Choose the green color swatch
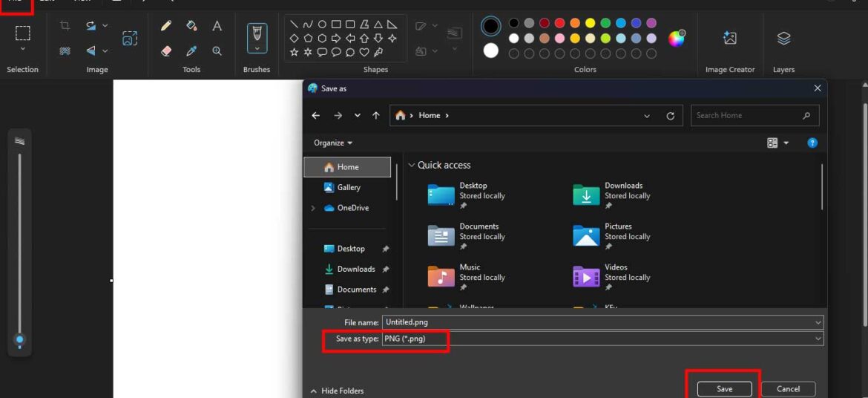Image resolution: width=868 pixels, height=398 pixels. [x=605, y=23]
